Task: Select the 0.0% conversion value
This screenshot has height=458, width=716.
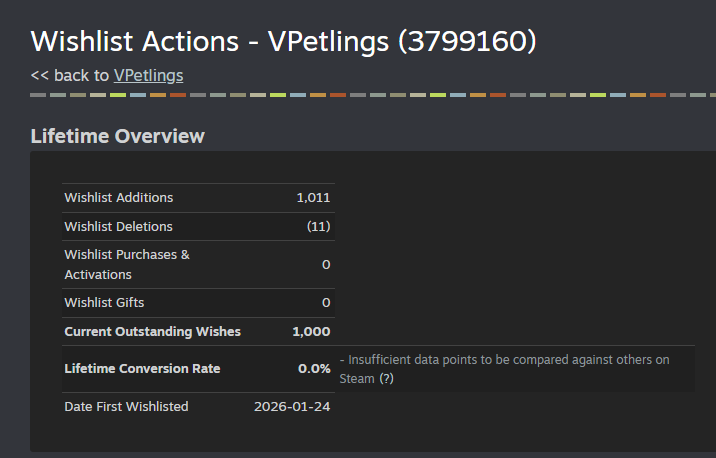Action: pos(314,369)
